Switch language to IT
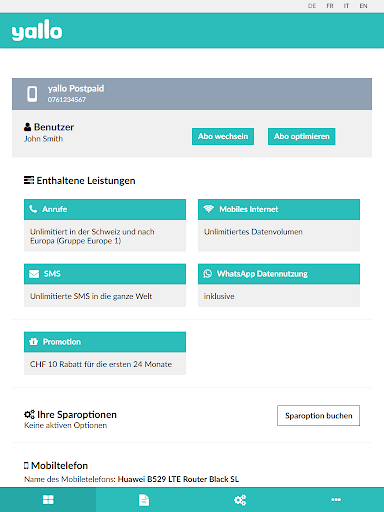 [x=346, y=6]
